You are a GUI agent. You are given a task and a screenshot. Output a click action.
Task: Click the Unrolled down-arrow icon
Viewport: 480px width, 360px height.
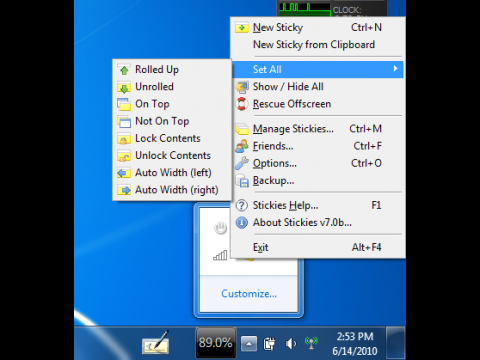click(124, 87)
